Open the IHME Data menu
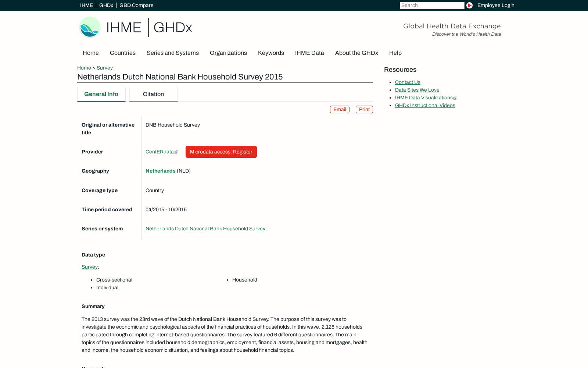The image size is (588, 368). click(x=309, y=53)
